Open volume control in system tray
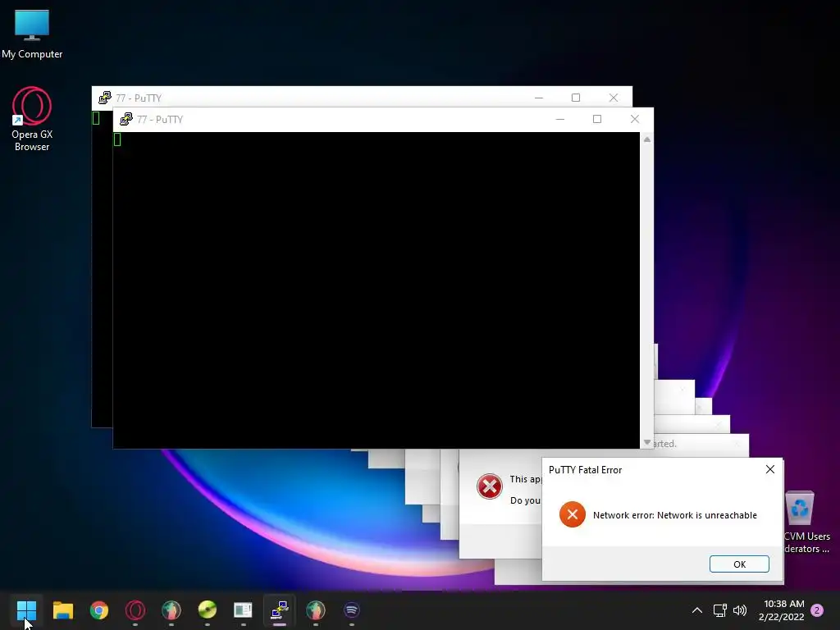 click(740, 610)
